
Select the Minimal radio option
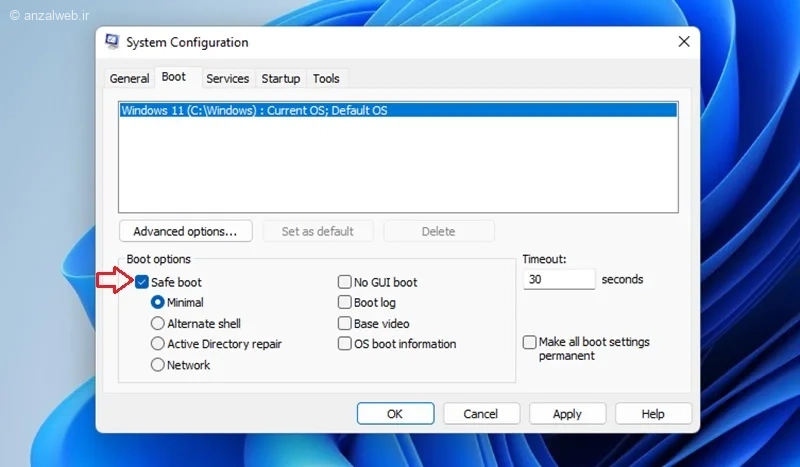click(x=158, y=302)
